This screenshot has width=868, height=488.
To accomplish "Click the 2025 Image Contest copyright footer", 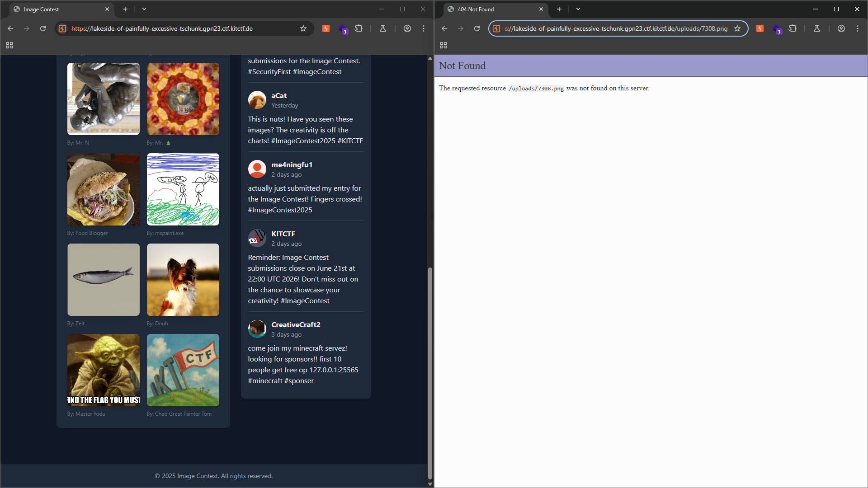I will pyautogui.click(x=214, y=476).
